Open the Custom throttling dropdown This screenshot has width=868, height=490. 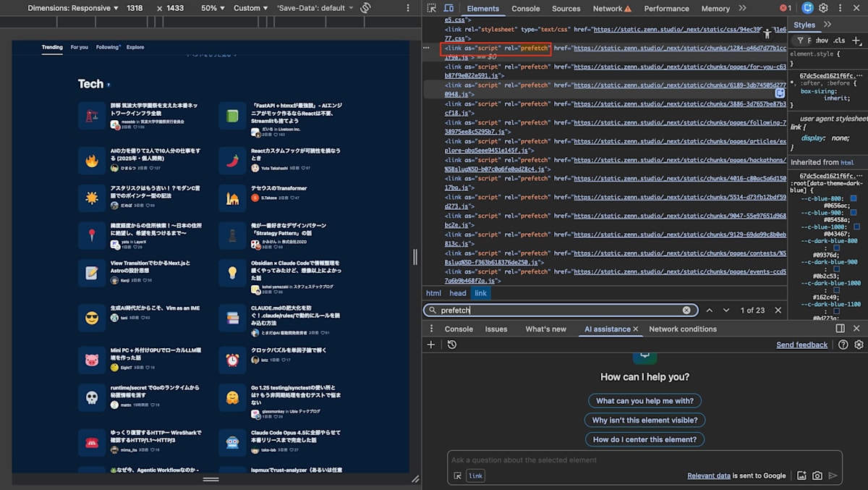click(x=251, y=8)
